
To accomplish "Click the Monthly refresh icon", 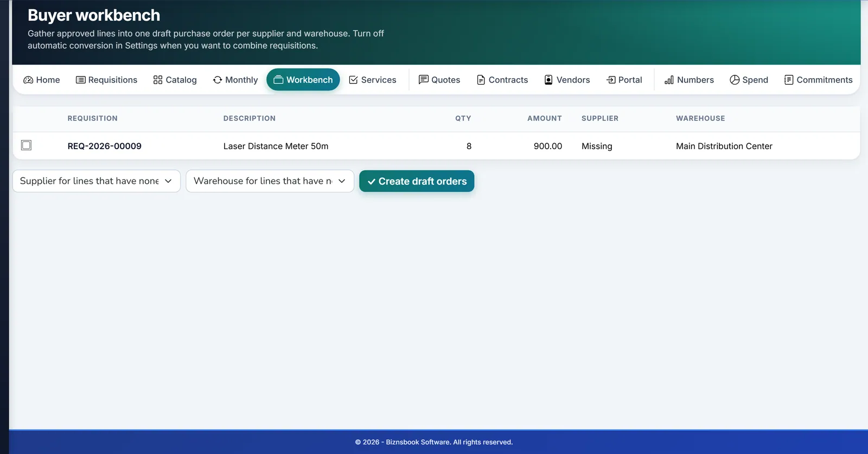I will click(x=218, y=80).
